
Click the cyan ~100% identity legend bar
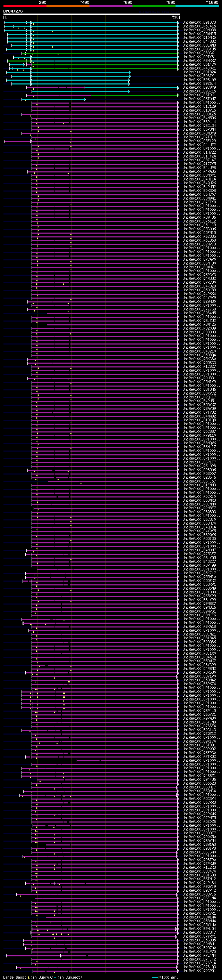point(197,6)
